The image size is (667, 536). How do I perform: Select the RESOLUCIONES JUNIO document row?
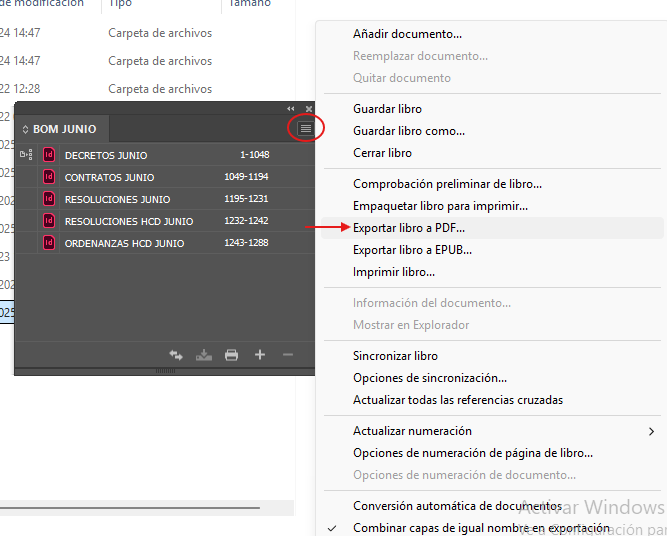pos(165,199)
